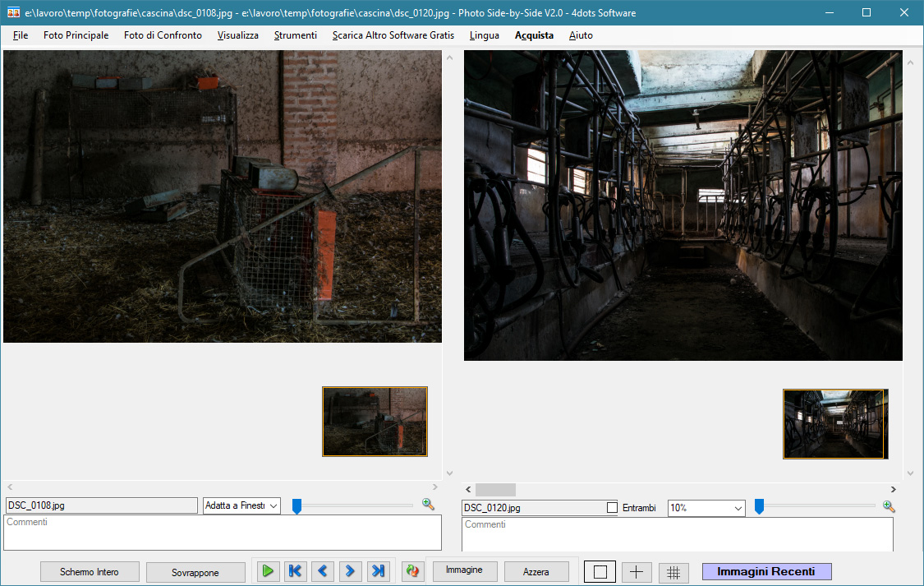
Task: Open the Visualizza menu
Action: click(x=238, y=35)
